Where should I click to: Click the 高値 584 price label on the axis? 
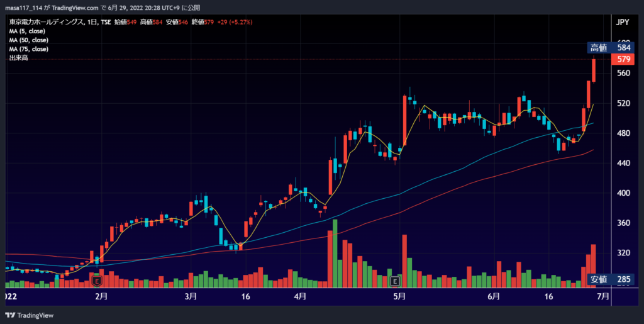pyautogui.click(x=609, y=48)
